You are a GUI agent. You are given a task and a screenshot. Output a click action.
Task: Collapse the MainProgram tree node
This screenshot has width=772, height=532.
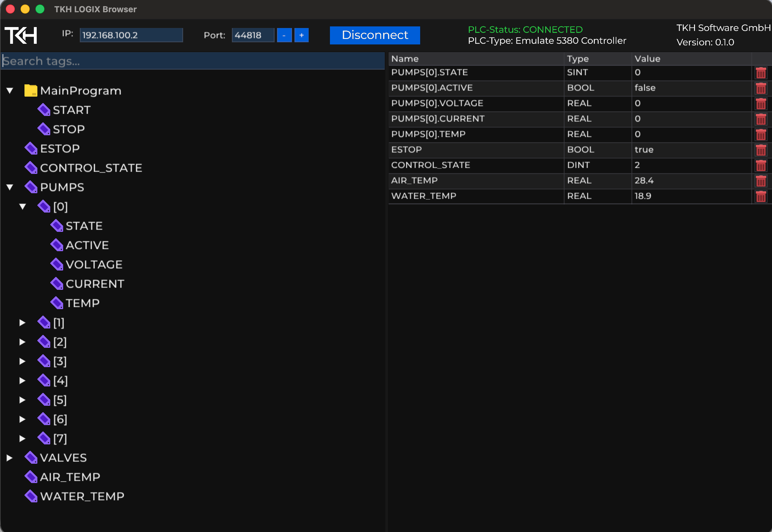click(10, 91)
